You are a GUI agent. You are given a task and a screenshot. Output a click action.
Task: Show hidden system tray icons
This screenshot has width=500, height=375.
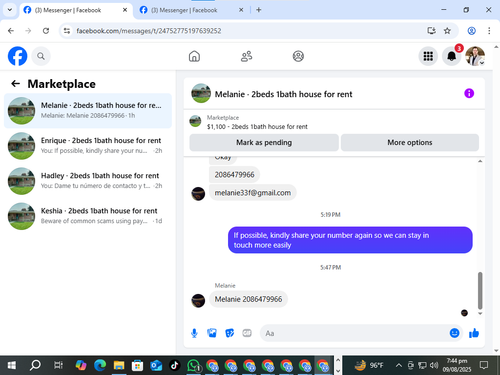(x=398, y=365)
